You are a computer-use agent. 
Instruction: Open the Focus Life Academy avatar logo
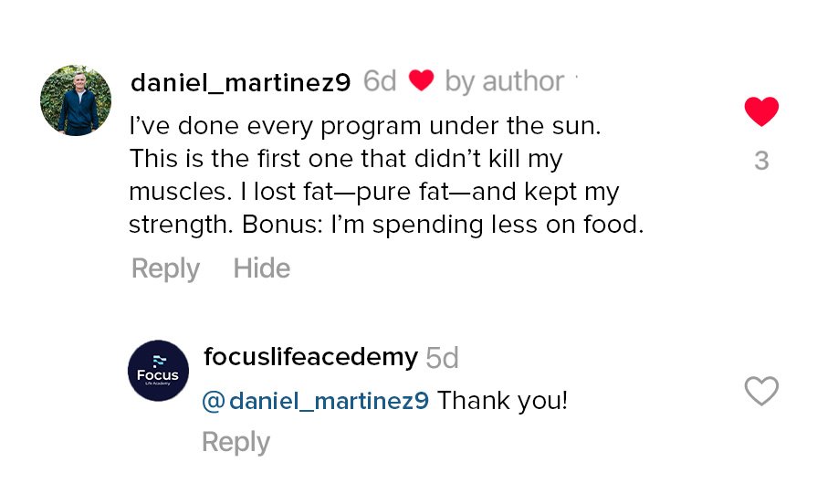[158, 371]
